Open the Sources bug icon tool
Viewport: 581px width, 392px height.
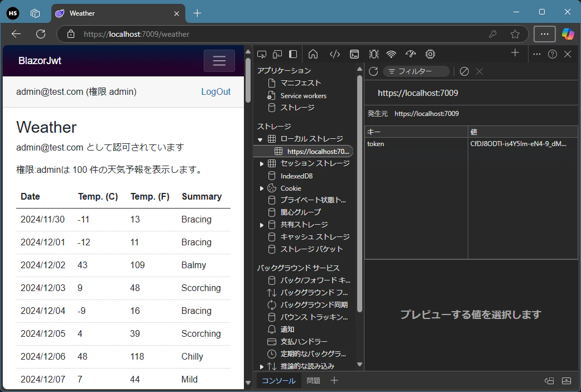373,55
